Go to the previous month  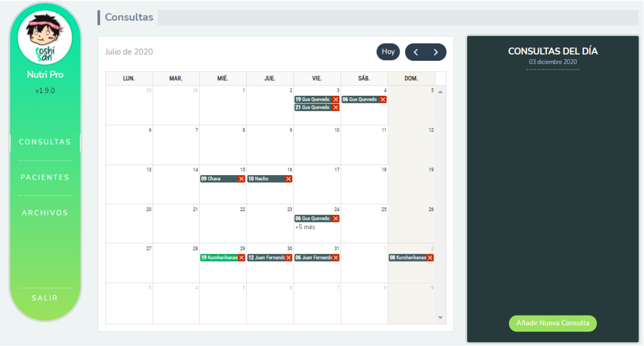coord(416,52)
